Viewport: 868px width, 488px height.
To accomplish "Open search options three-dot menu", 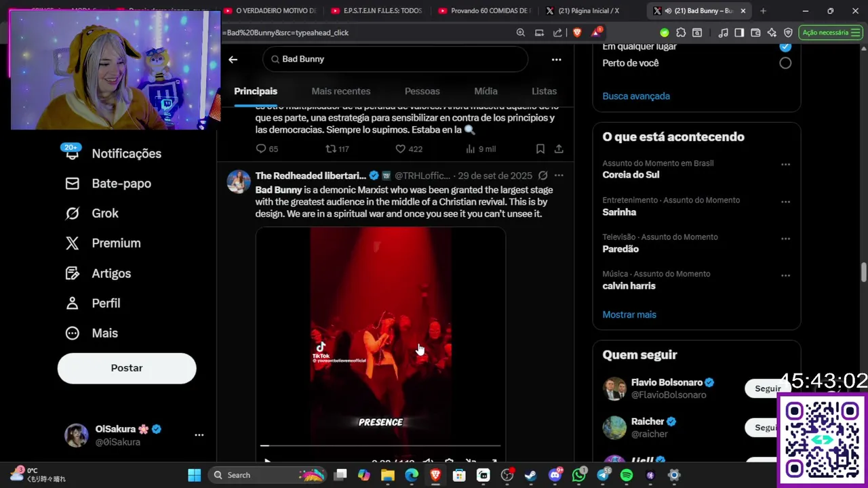I will point(556,60).
